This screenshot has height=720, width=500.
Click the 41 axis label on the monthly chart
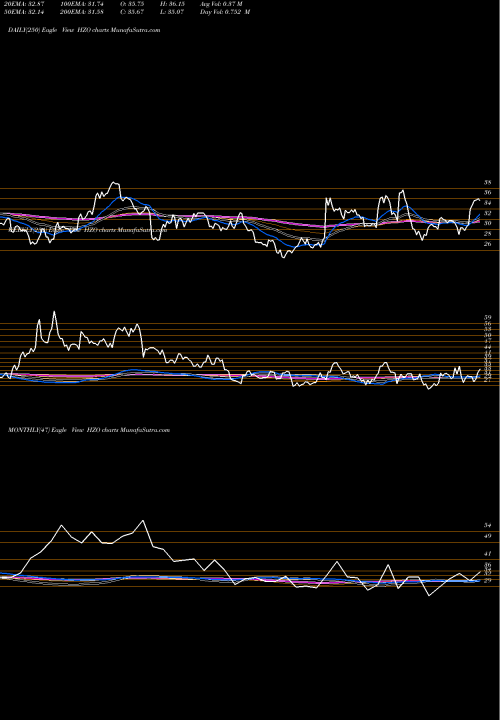pyautogui.click(x=488, y=554)
